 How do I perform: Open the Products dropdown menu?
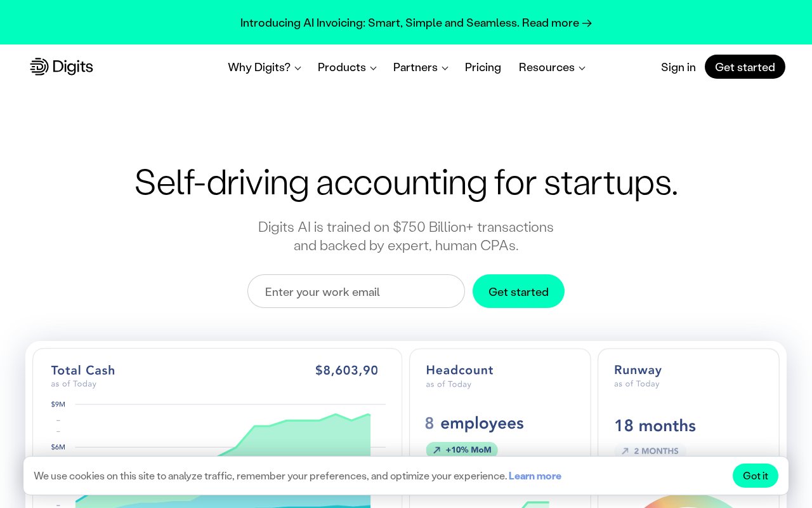[x=347, y=67]
